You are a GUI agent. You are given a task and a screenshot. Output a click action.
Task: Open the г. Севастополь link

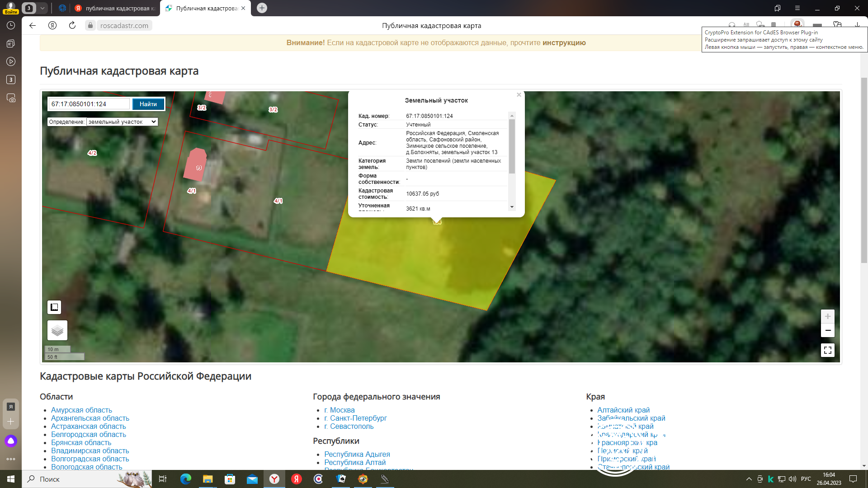pos(349,426)
